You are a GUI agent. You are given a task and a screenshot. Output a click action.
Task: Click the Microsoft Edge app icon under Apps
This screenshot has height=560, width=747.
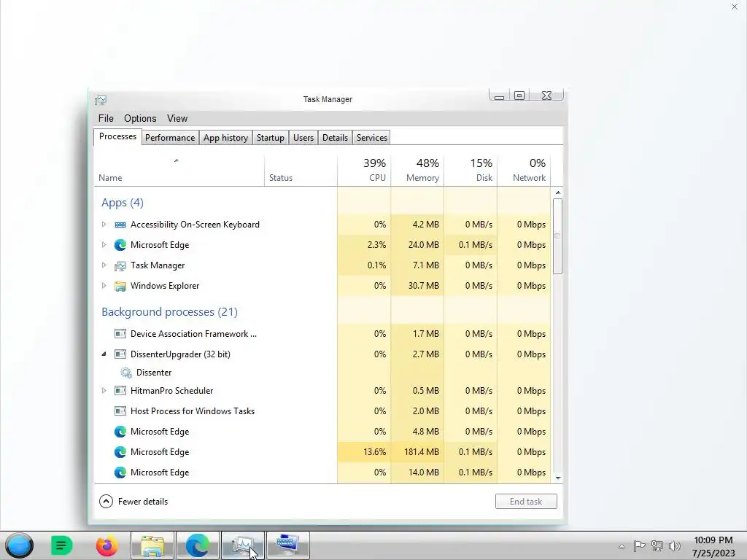[x=120, y=245]
